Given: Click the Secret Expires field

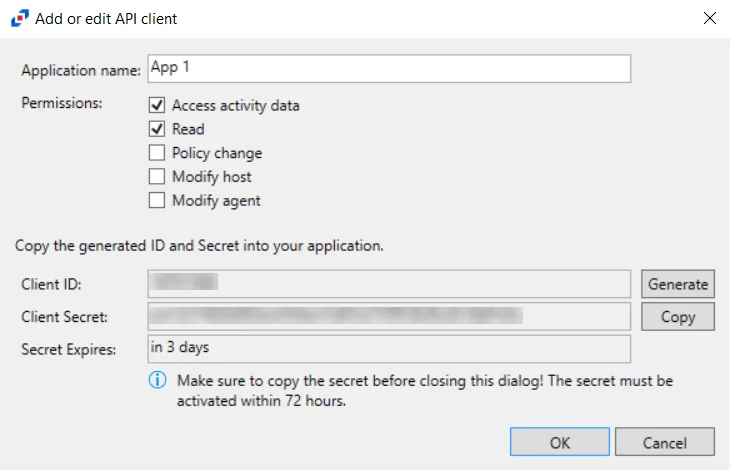Looking at the screenshot, I should [389, 349].
